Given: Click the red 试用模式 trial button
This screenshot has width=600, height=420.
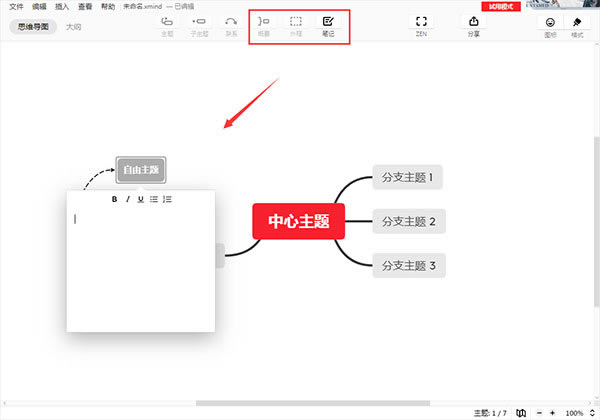Looking at the screenshot, I should (x=499, y=6).
